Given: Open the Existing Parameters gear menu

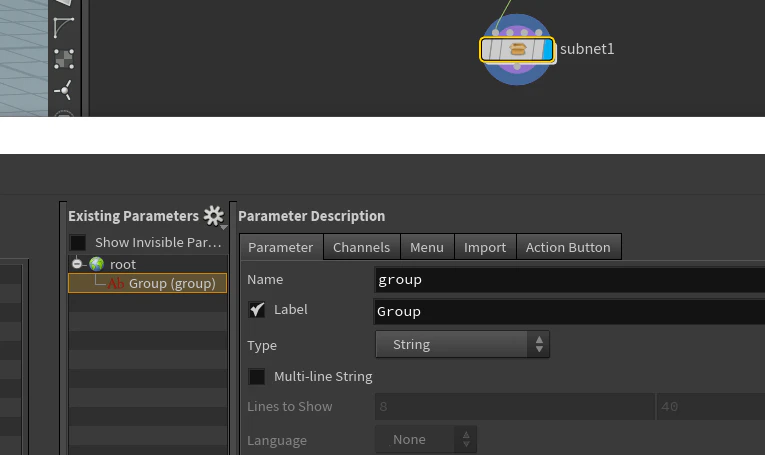Looking at the screenshot, I should 214,216.
